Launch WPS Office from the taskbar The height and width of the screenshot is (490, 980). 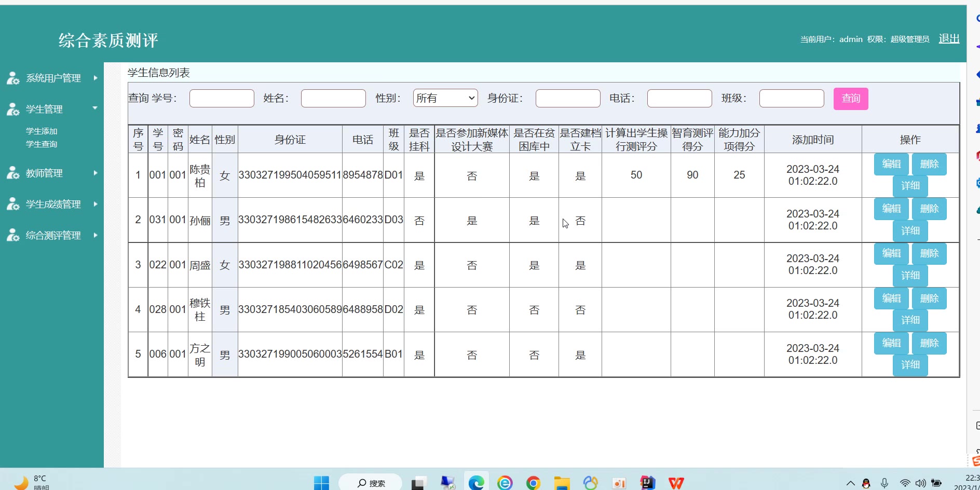(x=676, y=483)
